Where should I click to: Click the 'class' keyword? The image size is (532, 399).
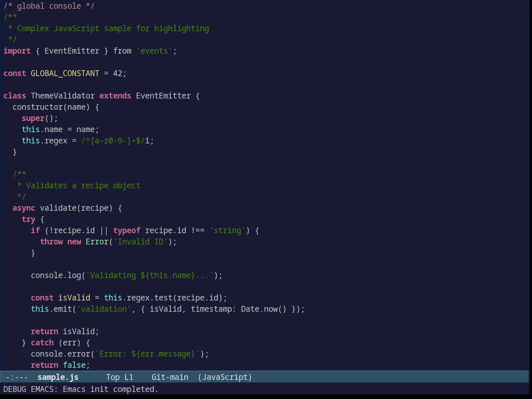[x=15, y=96]
